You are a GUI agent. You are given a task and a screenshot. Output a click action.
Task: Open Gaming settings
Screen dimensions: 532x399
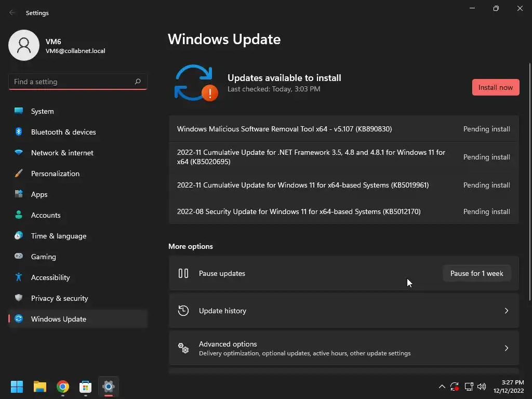point(78,256)
